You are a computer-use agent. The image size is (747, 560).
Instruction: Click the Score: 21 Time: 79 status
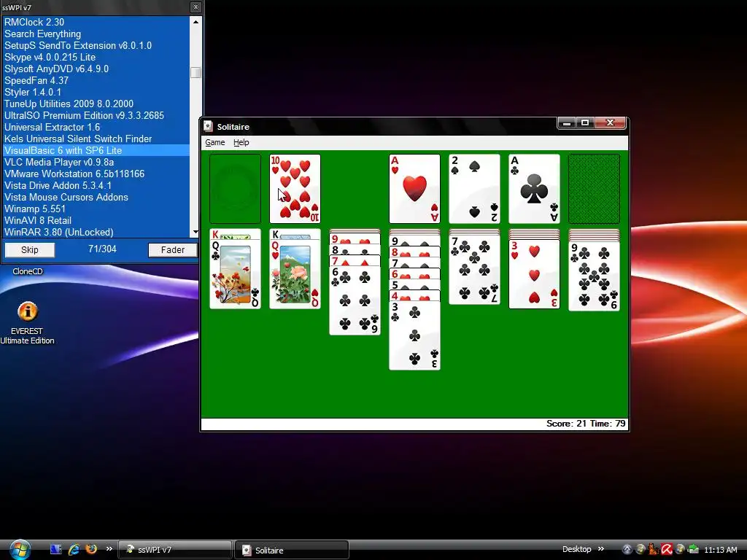586,424
